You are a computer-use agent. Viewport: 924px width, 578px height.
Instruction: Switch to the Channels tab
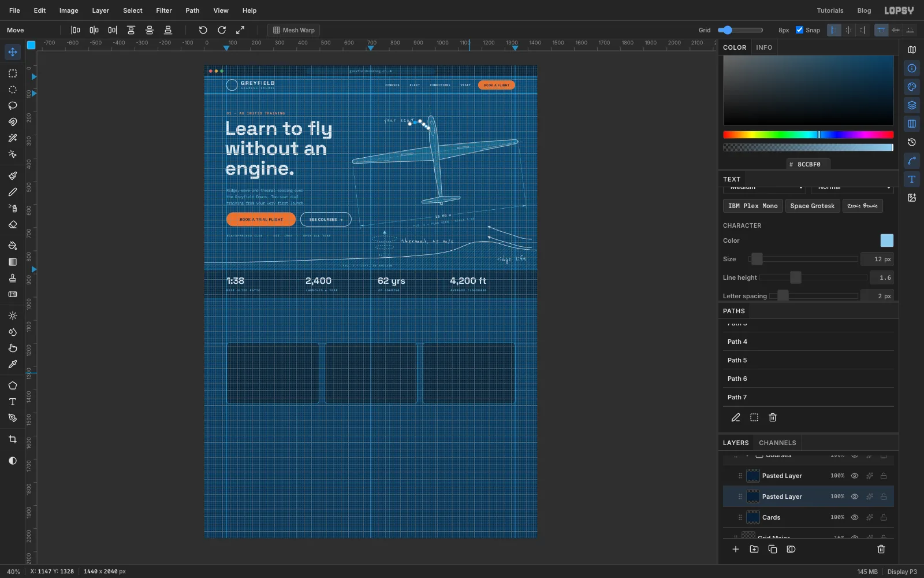click(777, 443)
